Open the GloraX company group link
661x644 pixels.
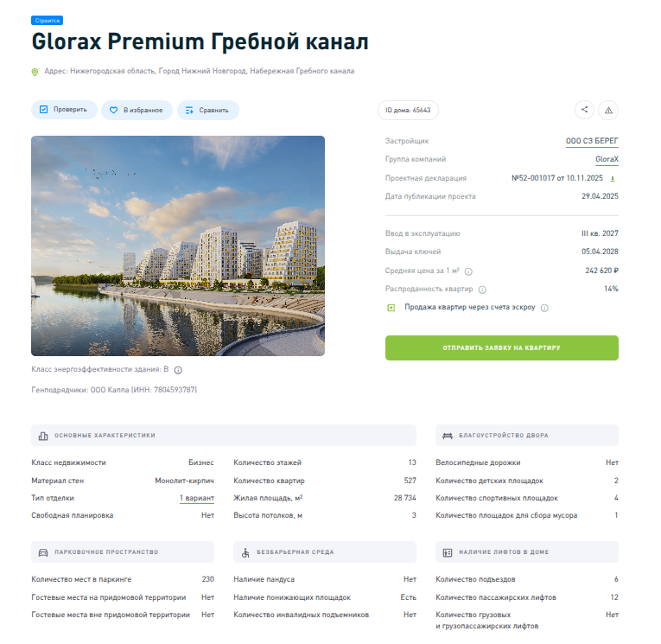607,159
